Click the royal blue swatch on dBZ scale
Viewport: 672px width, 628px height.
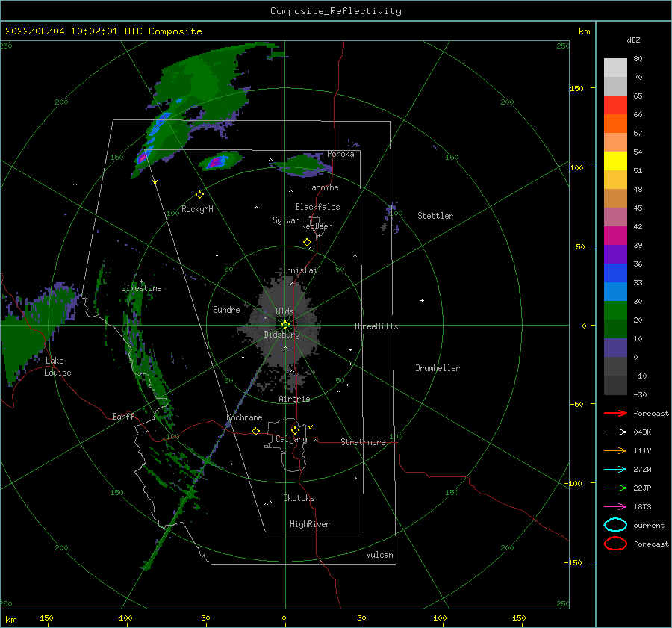(x=615, y=273)
